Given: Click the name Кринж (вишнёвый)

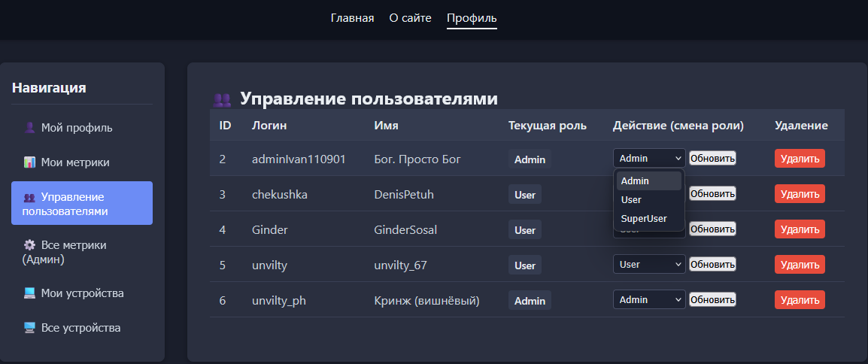Looking at the screenshot, I should [x=426, y=301].
